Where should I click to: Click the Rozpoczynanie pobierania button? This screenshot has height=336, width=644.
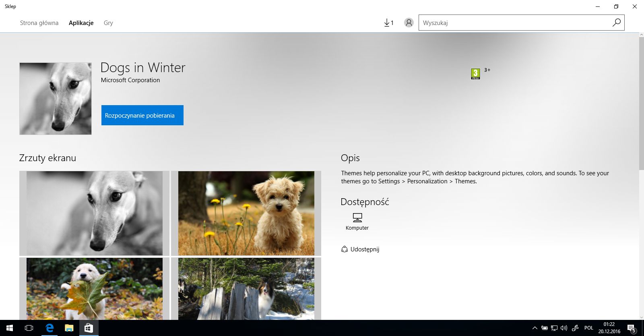(x=142, y=115)
